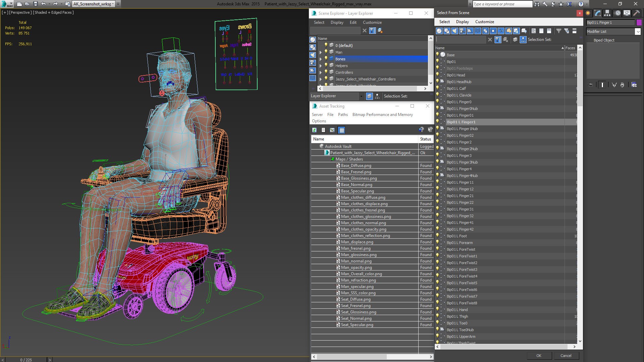The image size is (644, 362).
Task: Open Customize menu in Scene Explorer
Action: tap(372, 22)
